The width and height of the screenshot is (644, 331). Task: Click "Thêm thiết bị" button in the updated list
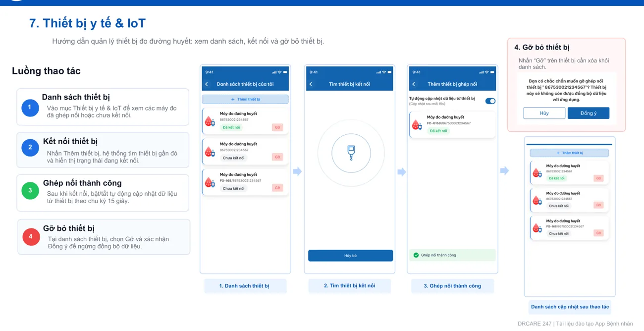(569, 153)
